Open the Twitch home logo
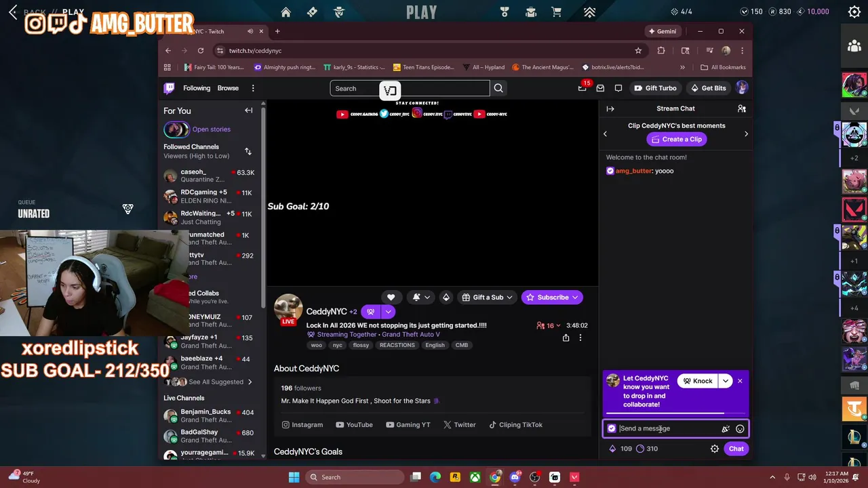The image size is (868, 488). 170,88
